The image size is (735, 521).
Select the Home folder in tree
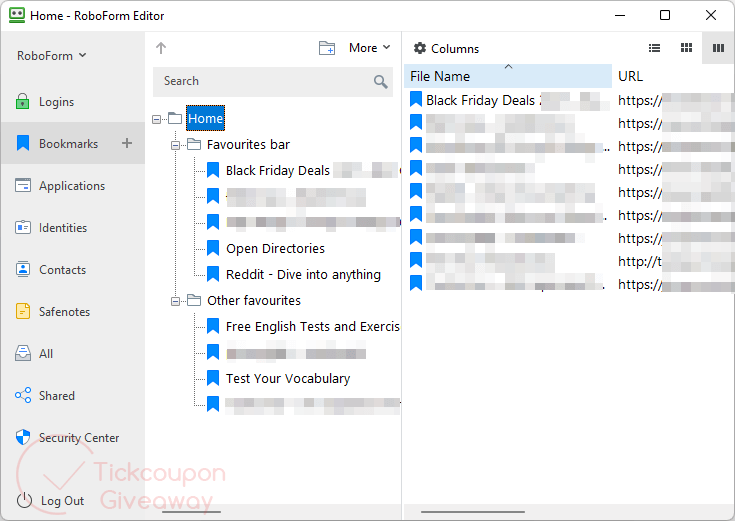[205, 118]
